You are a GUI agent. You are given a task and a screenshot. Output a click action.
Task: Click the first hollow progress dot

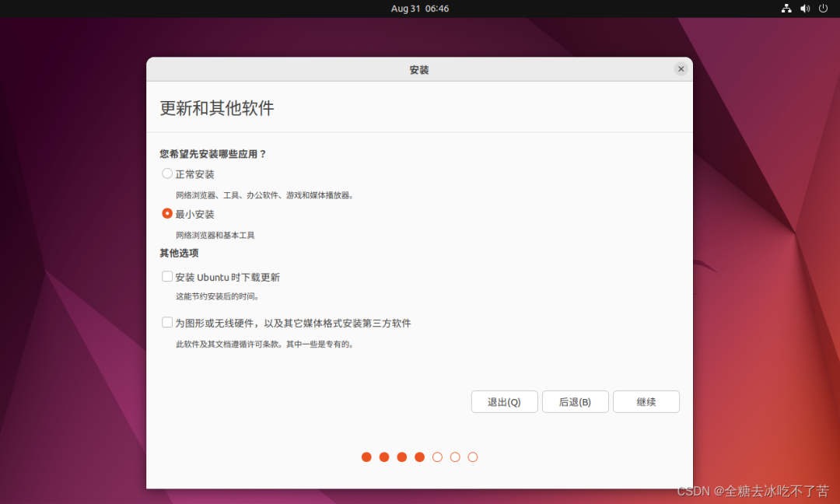437,457
